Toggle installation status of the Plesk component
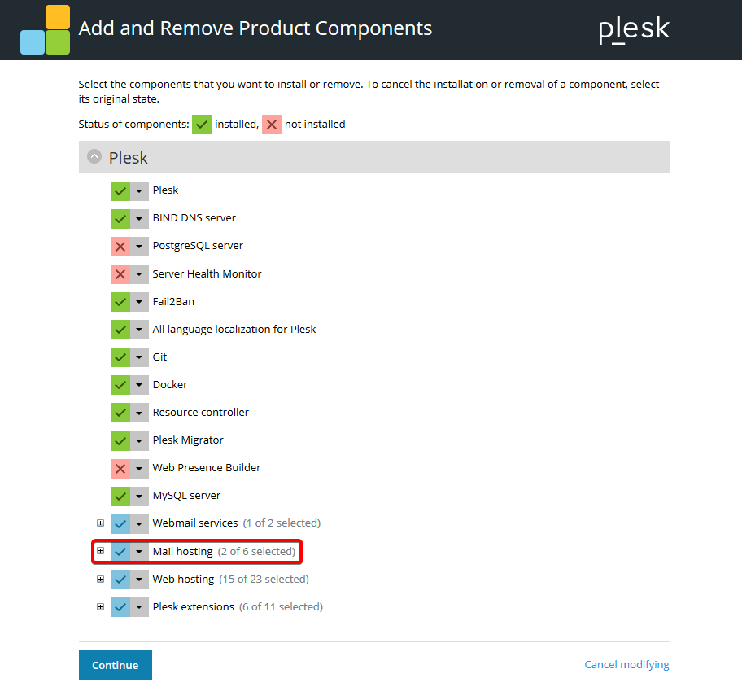Image resolution: width=742 pixels, height=700 pixels. click(118, 190)
